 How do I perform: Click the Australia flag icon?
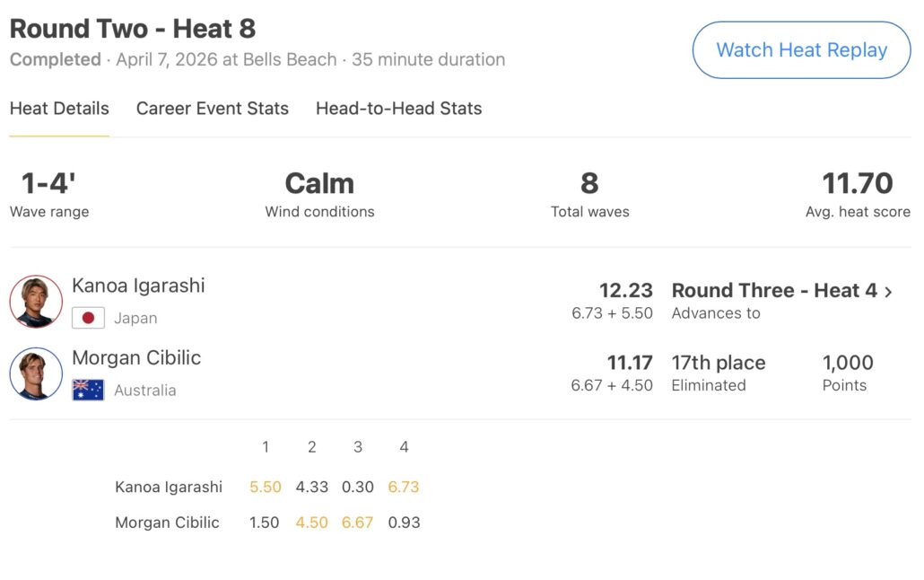(88, 391)
